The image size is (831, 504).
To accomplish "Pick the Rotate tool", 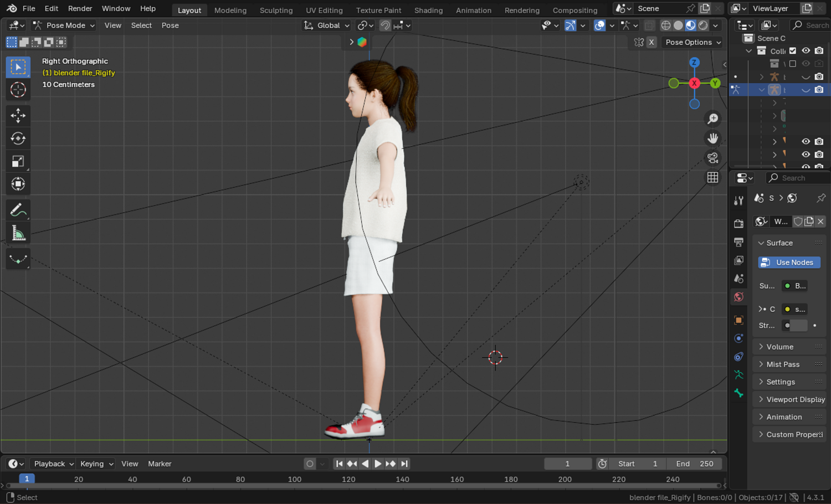I will 18,138.
